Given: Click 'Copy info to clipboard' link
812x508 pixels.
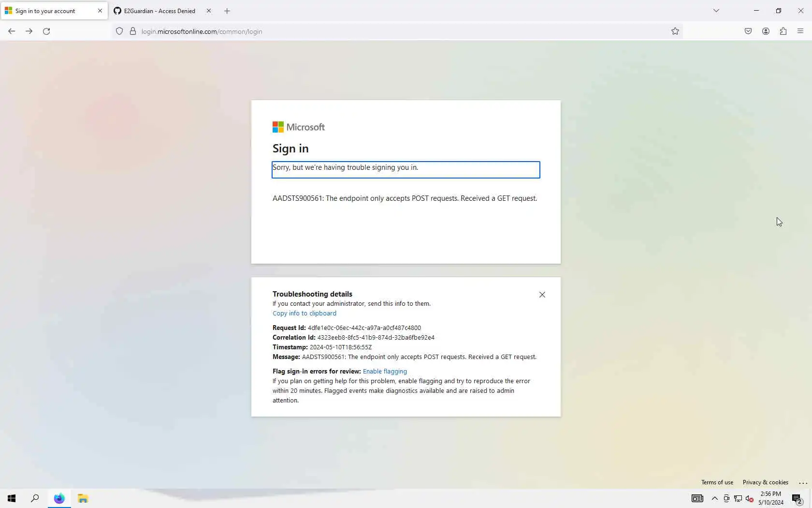Looking at the screenshot, I should point(304,314).
